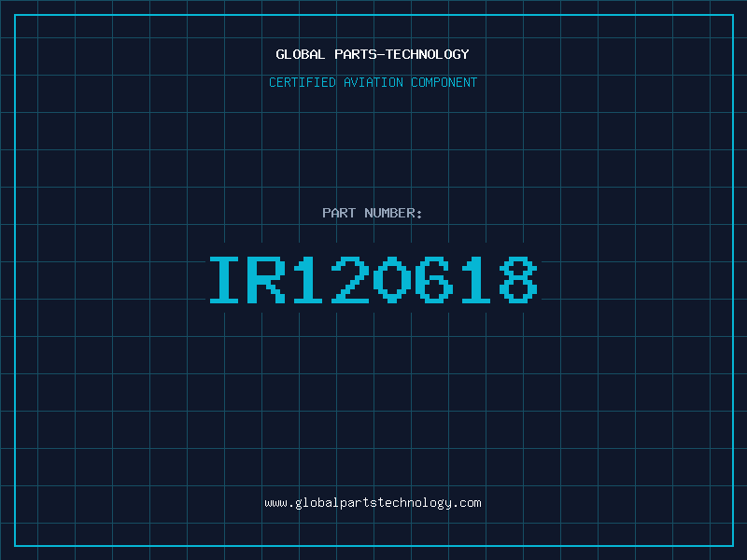Select the part number IR120618
The image size is (747, 560).
(x=373, y=279)
